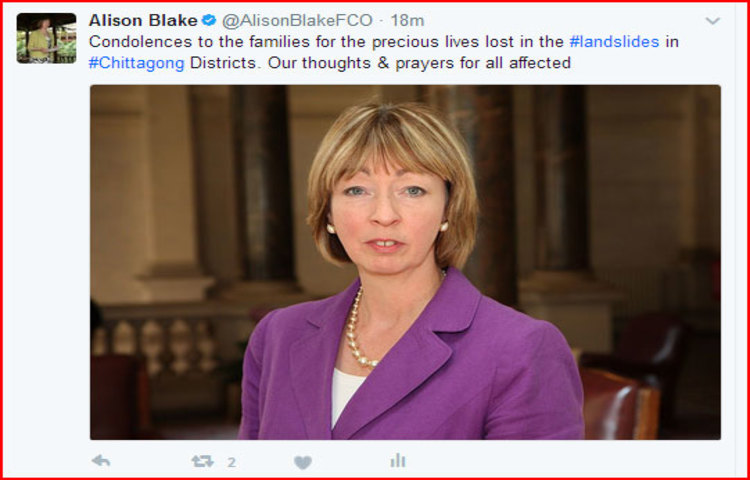Open the Alison Blake display name link
The width and height of the screenshot is (750, 480).
(143, 21)
